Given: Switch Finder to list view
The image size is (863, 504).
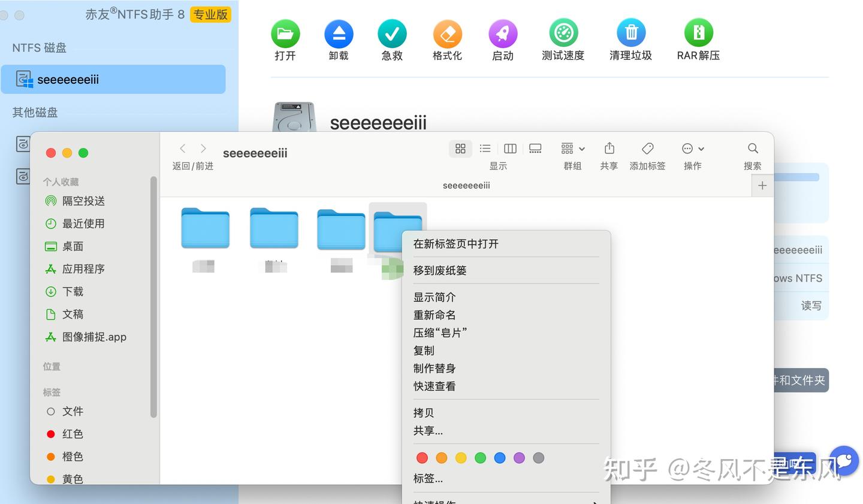Looking at the screenshot, I should pyautogui.click(x=485, y=149).
